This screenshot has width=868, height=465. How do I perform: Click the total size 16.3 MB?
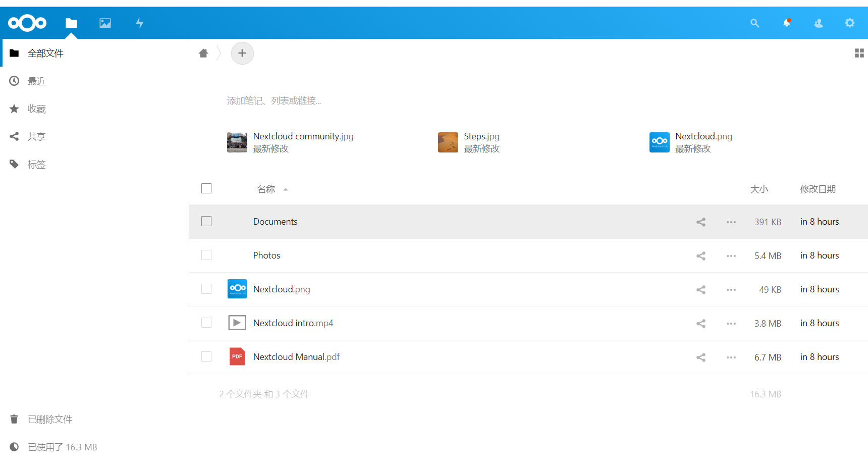tap(766, 394)
